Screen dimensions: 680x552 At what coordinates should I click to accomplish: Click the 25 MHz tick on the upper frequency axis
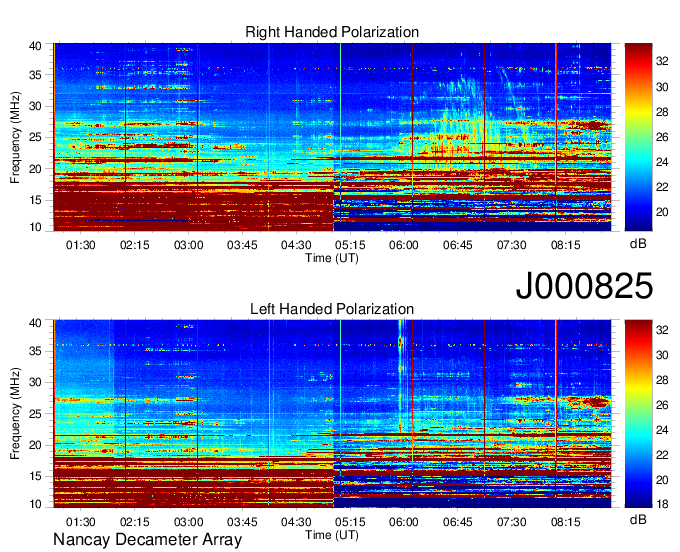(35, 137)
